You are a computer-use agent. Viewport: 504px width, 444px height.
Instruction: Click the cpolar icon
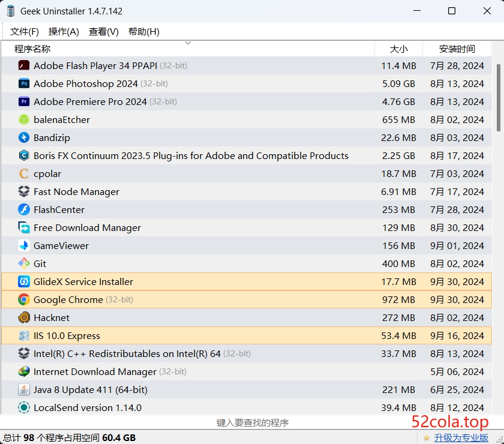(24, 173)
